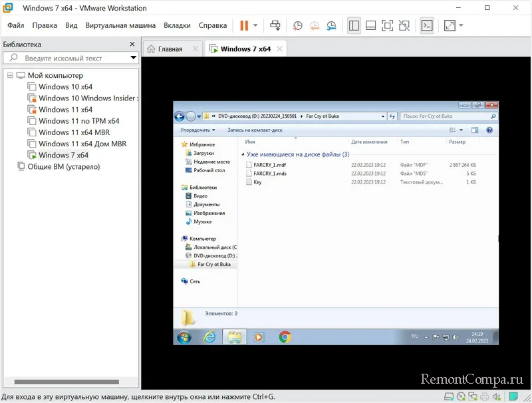This screenshot has height=403, width=532.
Task: Open the power options arrow beside Pause
Action: [255, 25]
